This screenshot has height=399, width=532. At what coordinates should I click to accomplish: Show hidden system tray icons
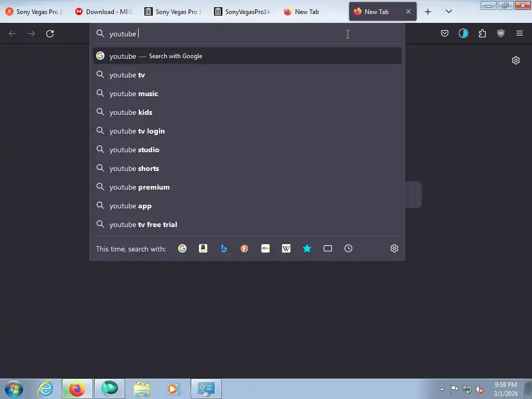pos(442,389)
